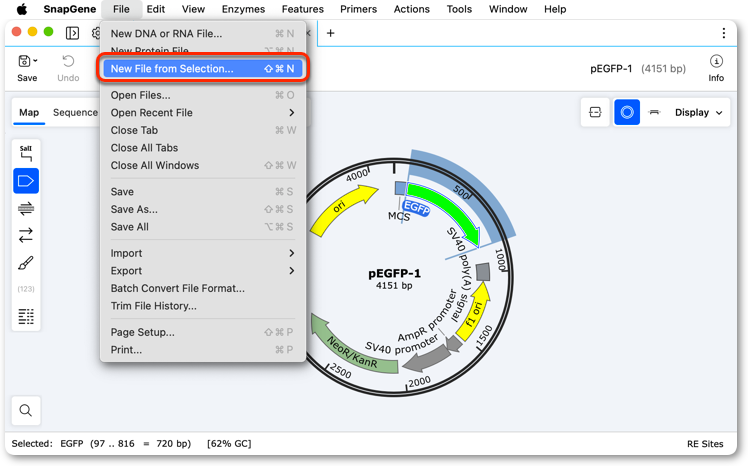Open the Edit menu
The height and width of the screenshot is (466, 748).
156,9
